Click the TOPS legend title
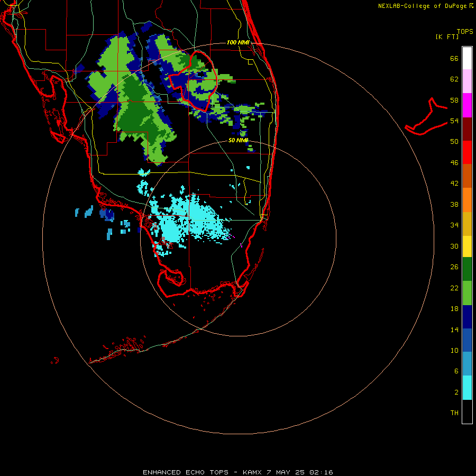476x476 pixels. tap(465, 32)
